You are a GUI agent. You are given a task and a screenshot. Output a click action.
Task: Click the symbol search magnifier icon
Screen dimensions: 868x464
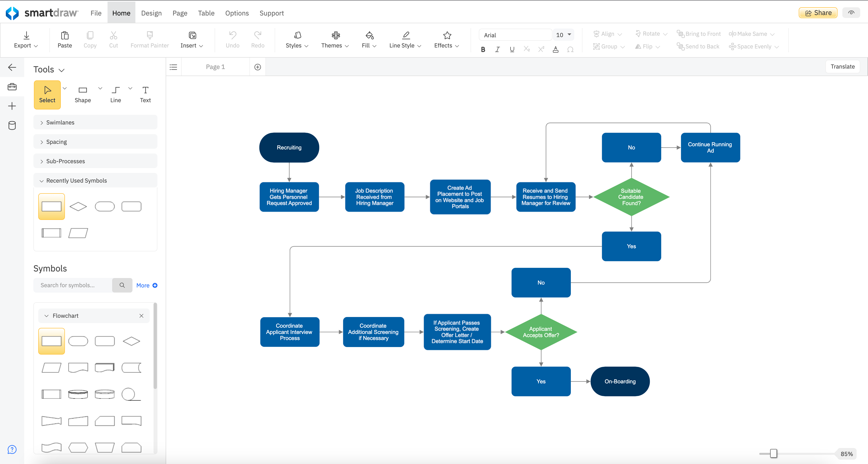[122, 285]
